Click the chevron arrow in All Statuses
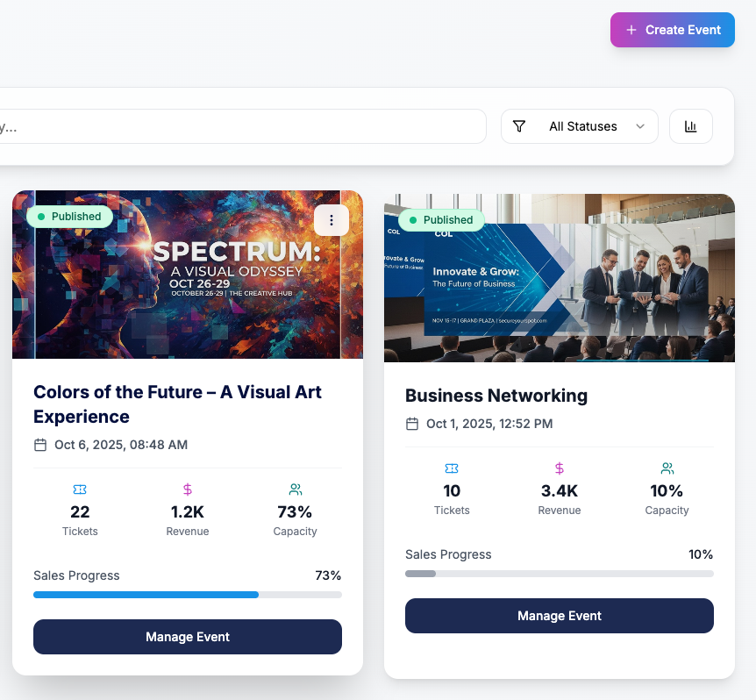Viewport: 756px width, 700px height. click(x=640, y=126)
